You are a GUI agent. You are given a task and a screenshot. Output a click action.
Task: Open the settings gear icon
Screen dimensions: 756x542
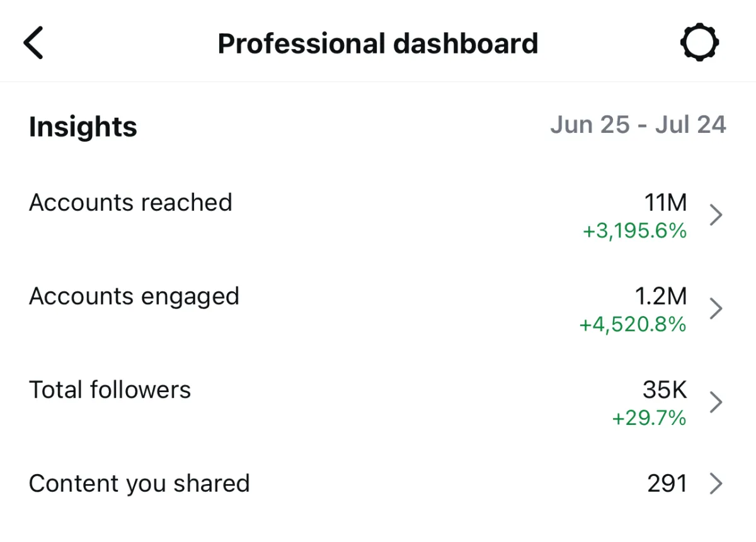[x=700, y=43]
